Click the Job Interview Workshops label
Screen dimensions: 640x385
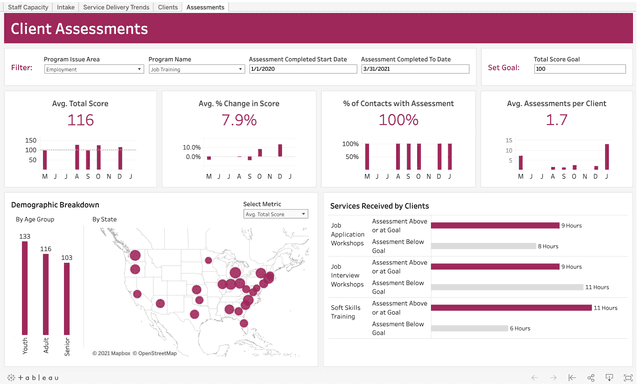[x=347, y=276]
